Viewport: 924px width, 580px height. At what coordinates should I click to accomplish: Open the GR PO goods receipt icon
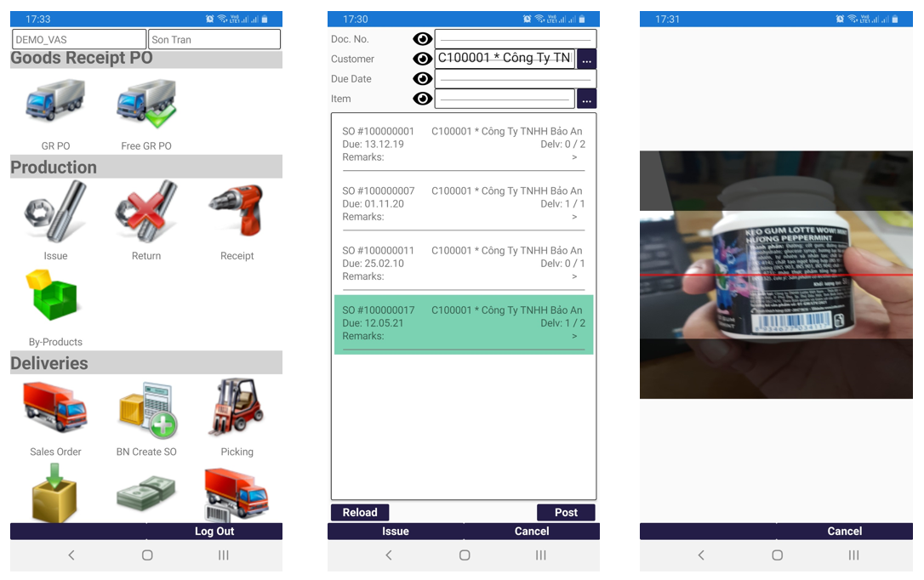55,102
